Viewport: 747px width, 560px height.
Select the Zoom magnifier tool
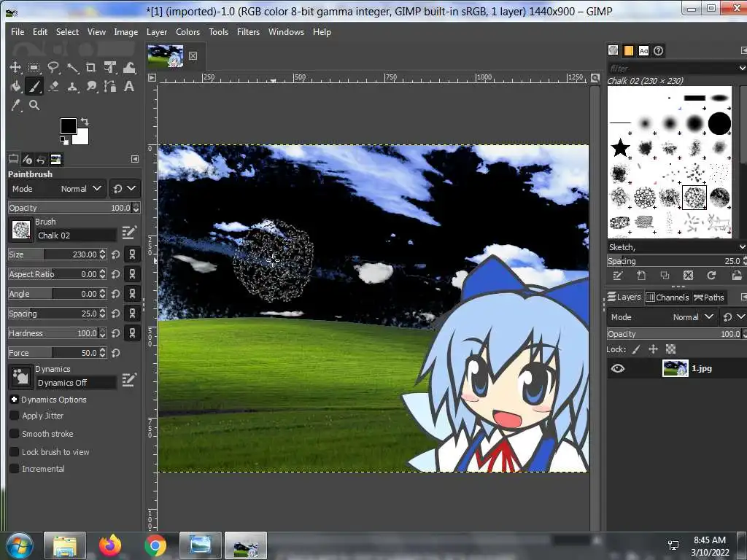(34, 105)
